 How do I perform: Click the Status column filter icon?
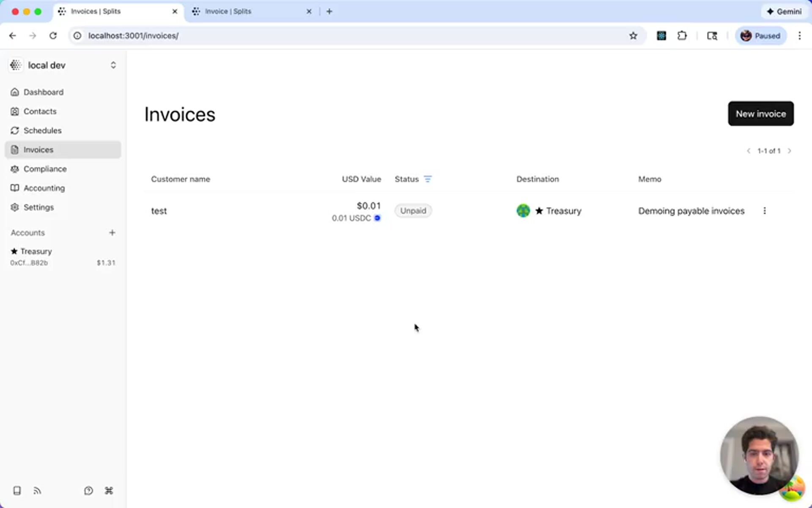coord(428,179)
